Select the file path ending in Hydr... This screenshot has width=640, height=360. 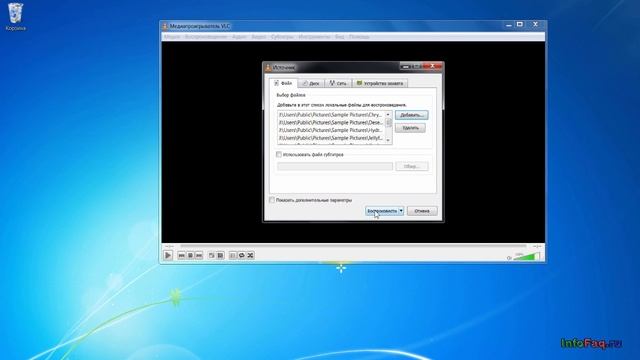pyautogui.click(x=331, y=130)
